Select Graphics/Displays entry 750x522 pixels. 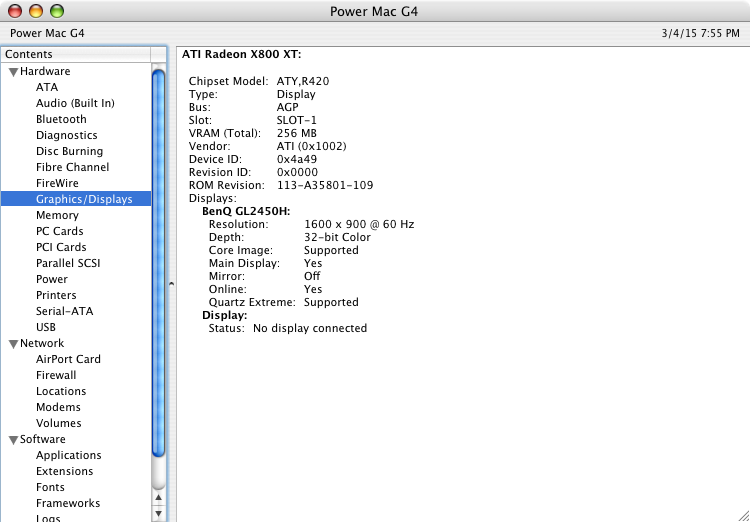[76, 199]
